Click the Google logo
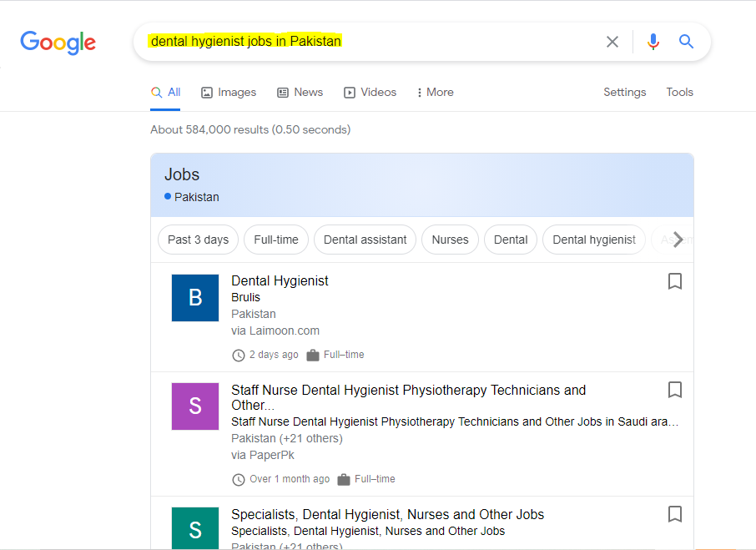The width and height of the screenshot is (756, 550). 58,43
